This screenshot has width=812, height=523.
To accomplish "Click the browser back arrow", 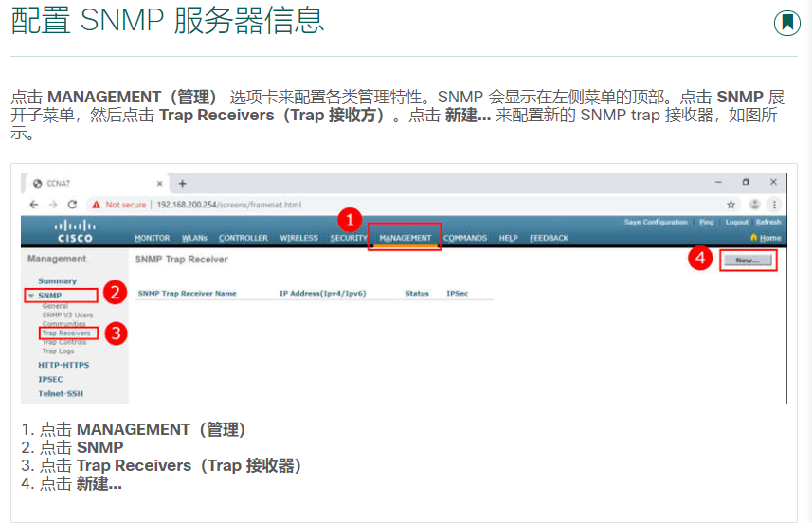I will click(34, 204).
